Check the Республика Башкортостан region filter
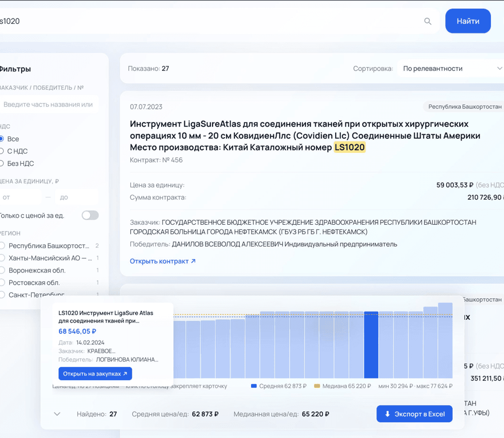The width and height of the screenshot is (504, 438). [x=2, y=246]
